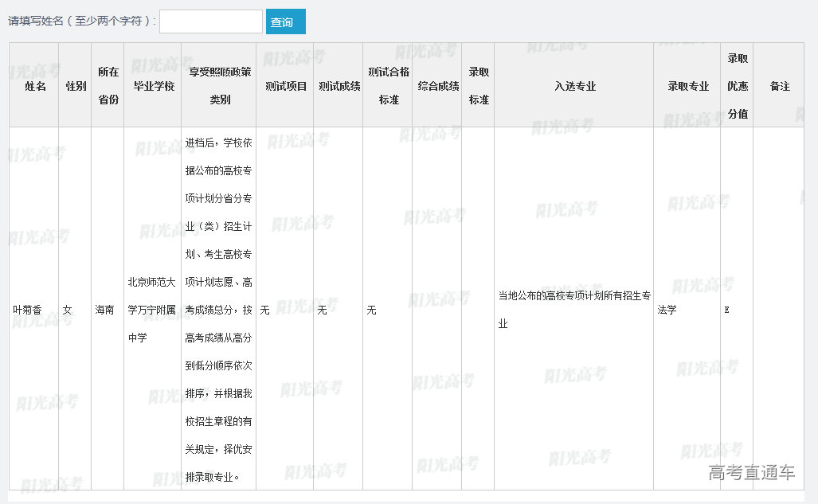818x504 pixels.
Task: Click the name search input field
Action: click(x=210, y=21)
